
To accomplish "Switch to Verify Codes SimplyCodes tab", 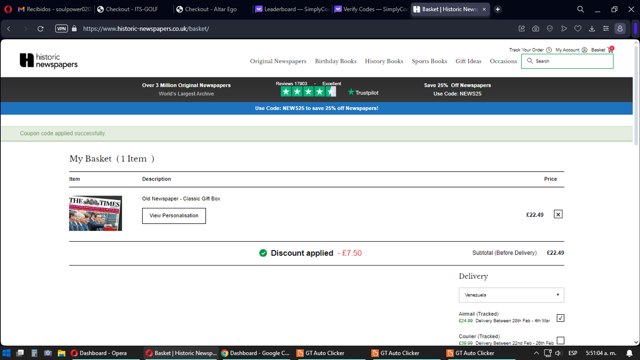I will tap(371, 9).
